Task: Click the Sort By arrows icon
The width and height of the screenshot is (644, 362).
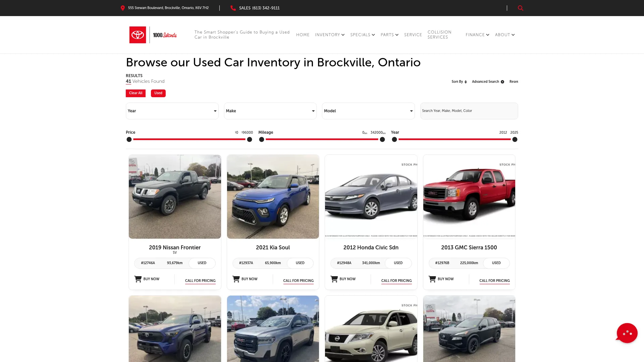Action: coord(466,82)
